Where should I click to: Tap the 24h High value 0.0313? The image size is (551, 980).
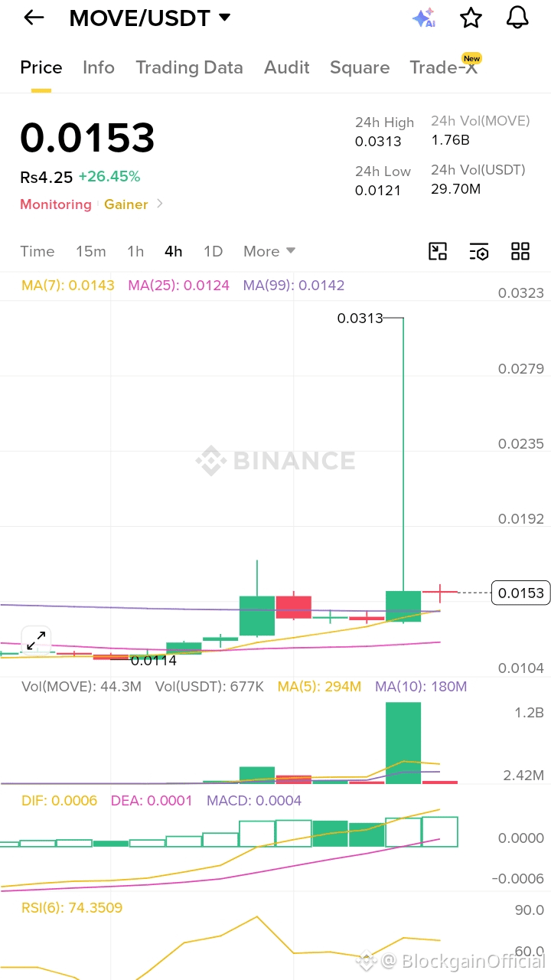tap(378, 142)
